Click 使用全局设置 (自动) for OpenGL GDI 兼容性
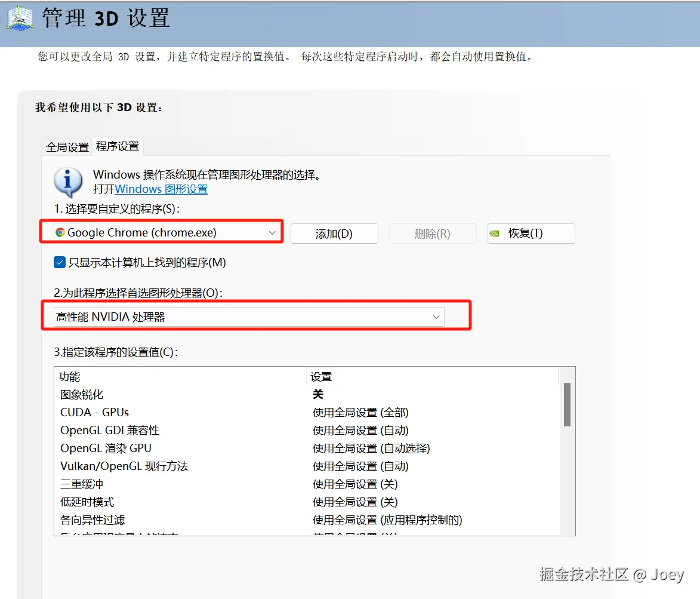 (x=360, y=430)
